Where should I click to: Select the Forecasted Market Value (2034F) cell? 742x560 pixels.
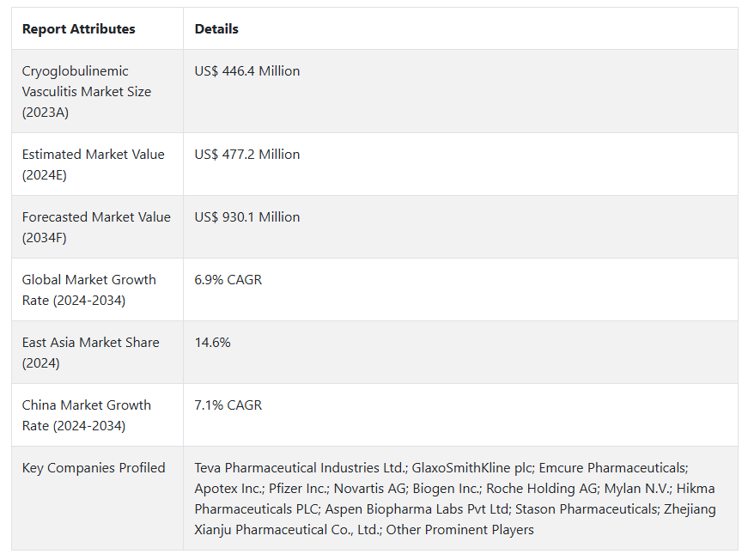click(96, 227)
